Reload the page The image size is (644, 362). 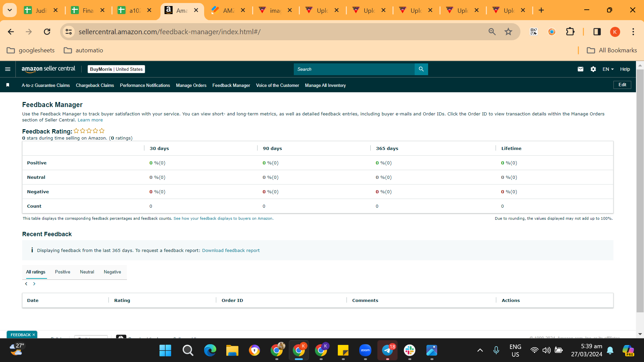[x=47, y=32]
